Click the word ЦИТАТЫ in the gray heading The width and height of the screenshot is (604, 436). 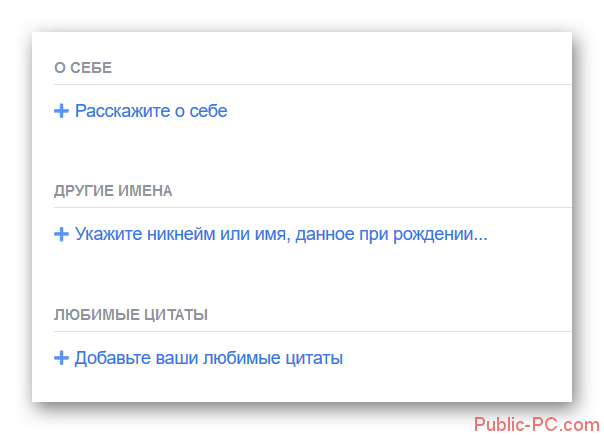coord(176,315)
